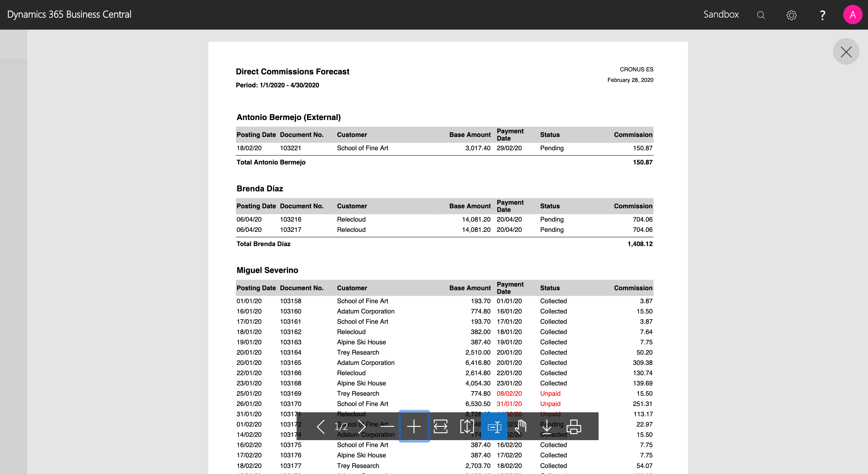
Task: Click the red payment date 08/02/20
Action: pos(509,393)
